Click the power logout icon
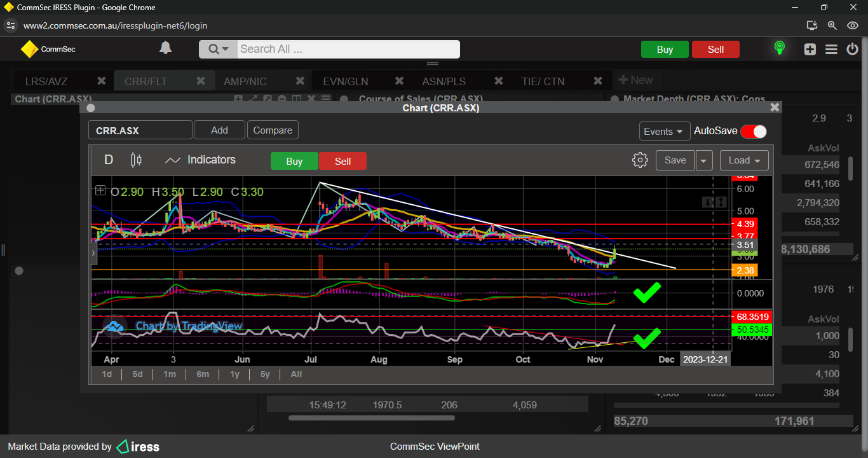 [x=853, y=50]
